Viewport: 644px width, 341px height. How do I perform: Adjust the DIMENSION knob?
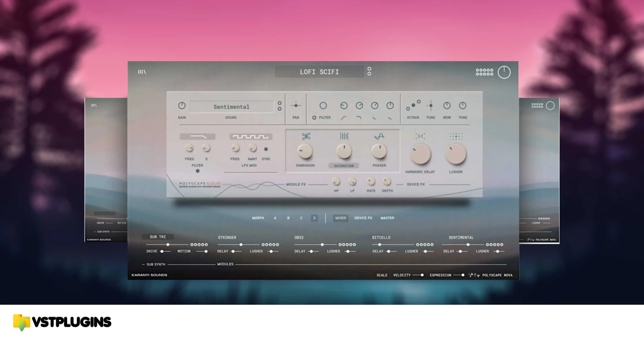pyautogui.click(x=305, y=151)
